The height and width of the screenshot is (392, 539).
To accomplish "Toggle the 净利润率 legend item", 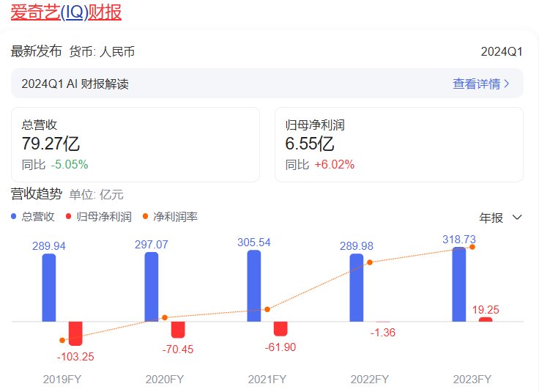I will click(x=170, y=216).
